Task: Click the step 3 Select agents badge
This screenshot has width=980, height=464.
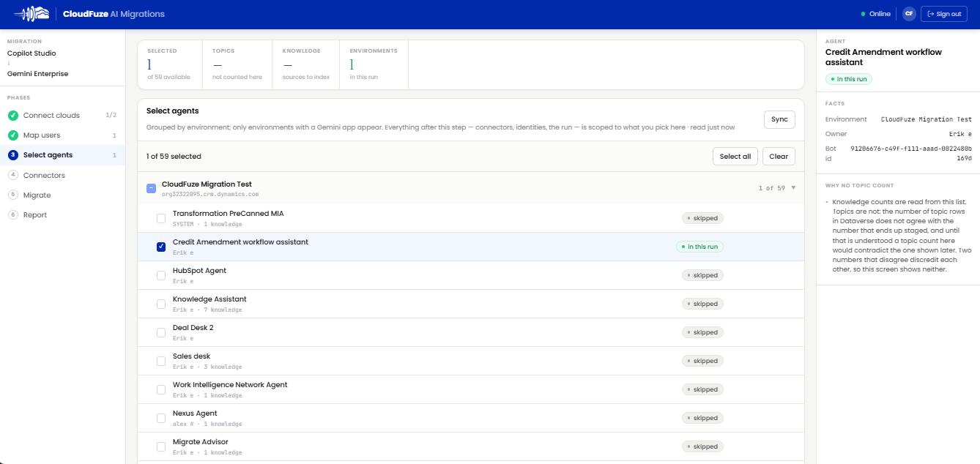Action: [12, 155]
